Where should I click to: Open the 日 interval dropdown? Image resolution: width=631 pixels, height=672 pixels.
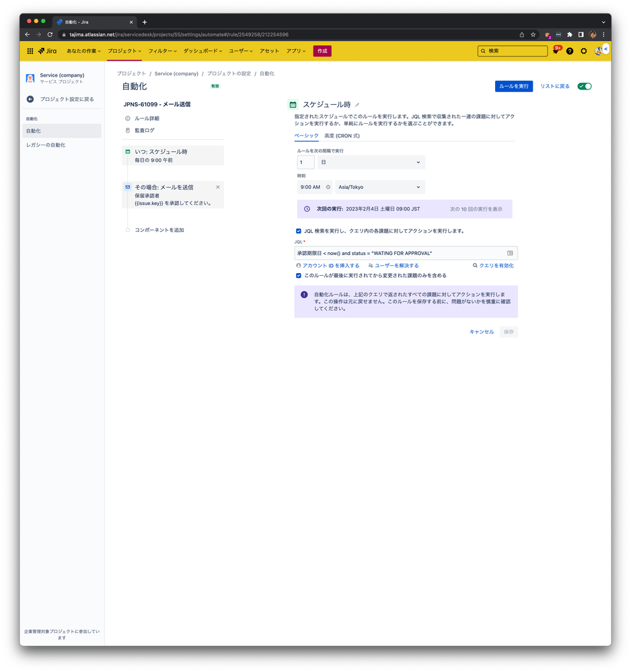click(367, 162)
